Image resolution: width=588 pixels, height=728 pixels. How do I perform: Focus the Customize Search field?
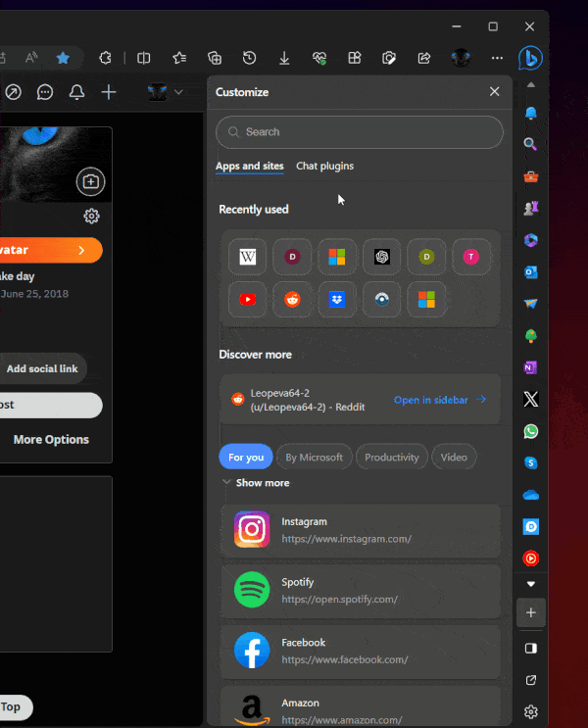[x=359, y=132]
